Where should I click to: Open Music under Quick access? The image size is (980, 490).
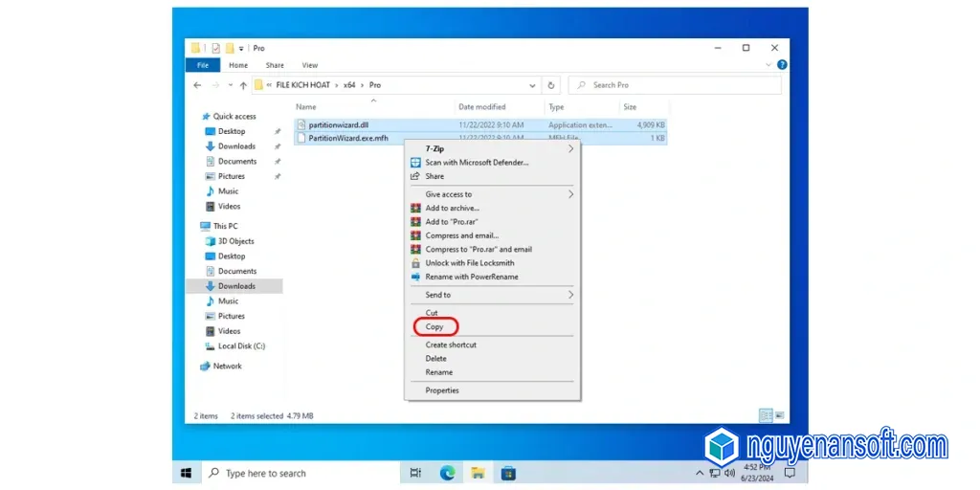pos(228,191)
